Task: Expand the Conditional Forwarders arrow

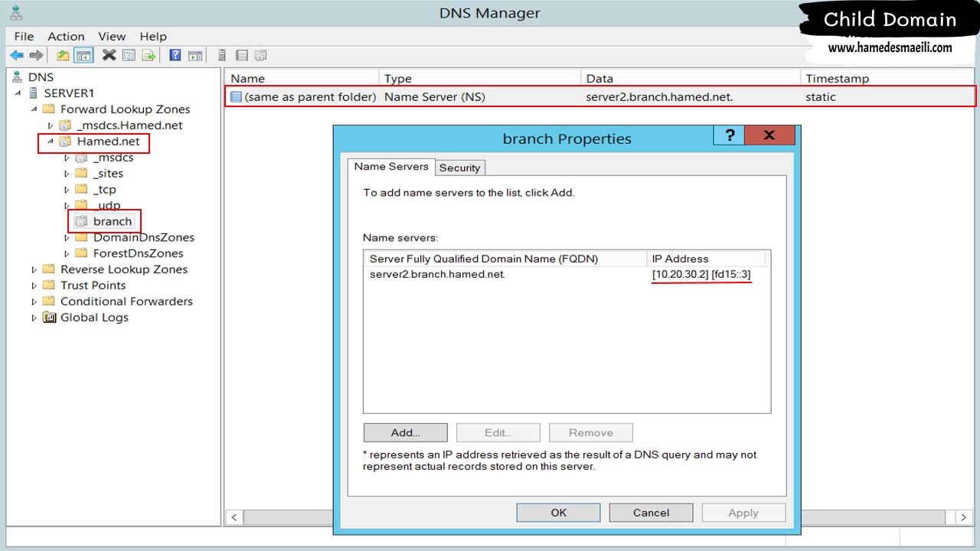Action: pyautogui.click(x=34, y=302)
